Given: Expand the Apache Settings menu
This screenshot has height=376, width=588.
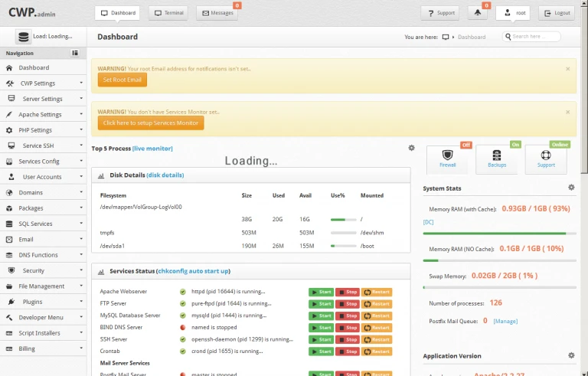Looking at the screenshot, I should tap(43, 114).
